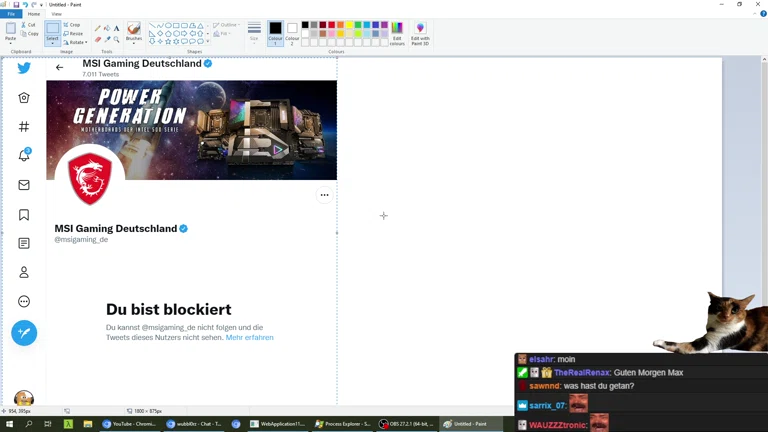Open the Edit colours dialog
Viewport: 768px width, 432px height.
[397, 33]
